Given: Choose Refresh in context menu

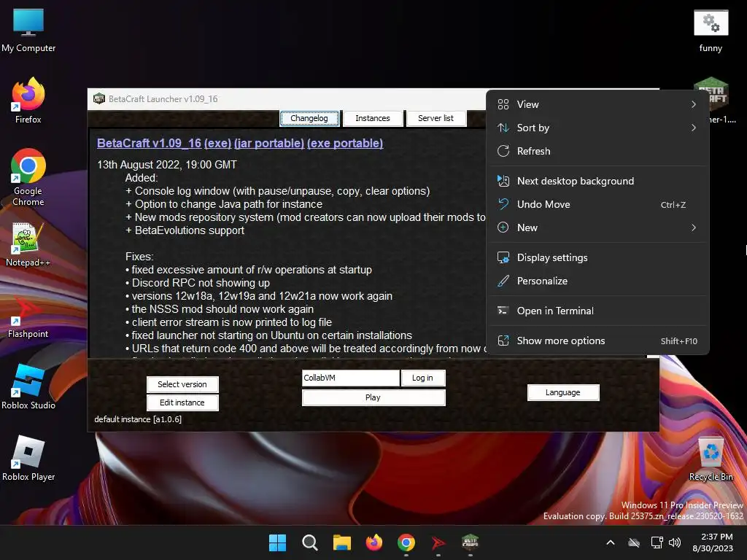Looking at the screenshot, I should tap(597, 151).
